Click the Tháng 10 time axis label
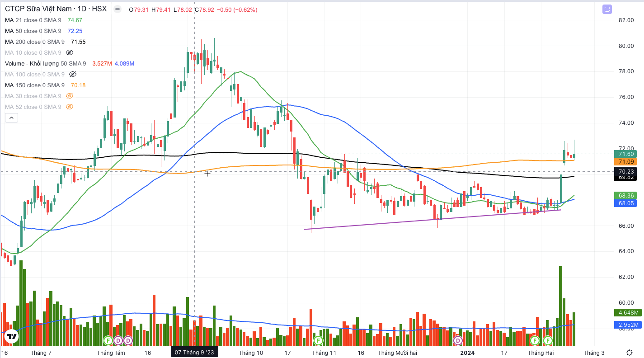Screen dimensions: 644x358 [251, 353]
